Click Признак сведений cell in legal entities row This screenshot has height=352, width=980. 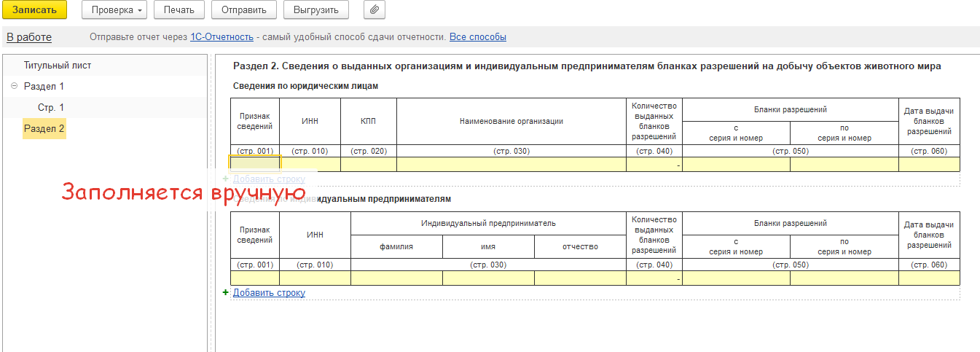click(254, 164)
